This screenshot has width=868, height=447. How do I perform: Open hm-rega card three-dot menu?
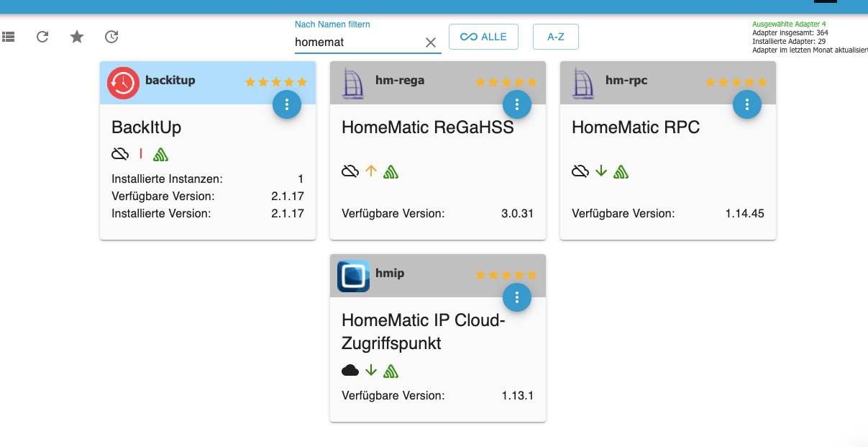pyautogui.click(x=517, y=104)
